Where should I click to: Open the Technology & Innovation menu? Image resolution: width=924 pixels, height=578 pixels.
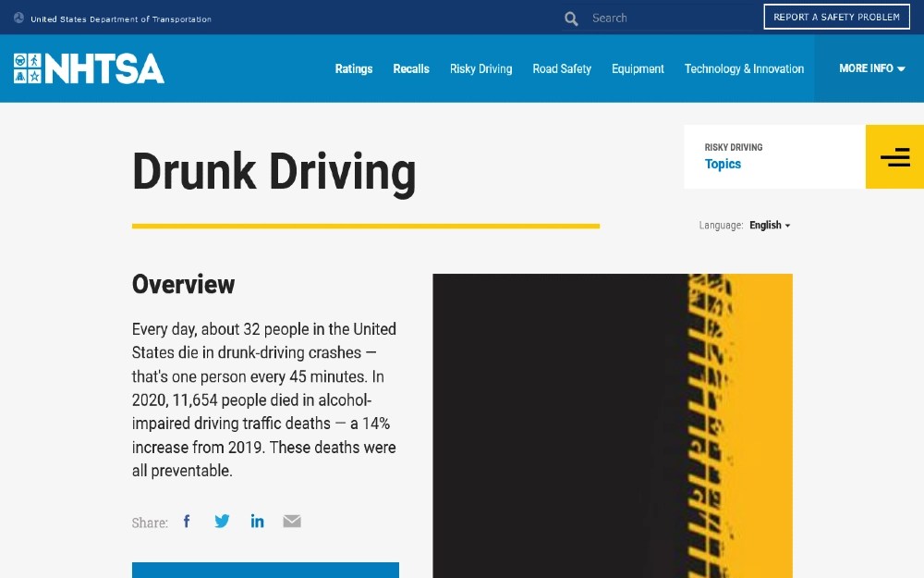click(x=744, y=69)
